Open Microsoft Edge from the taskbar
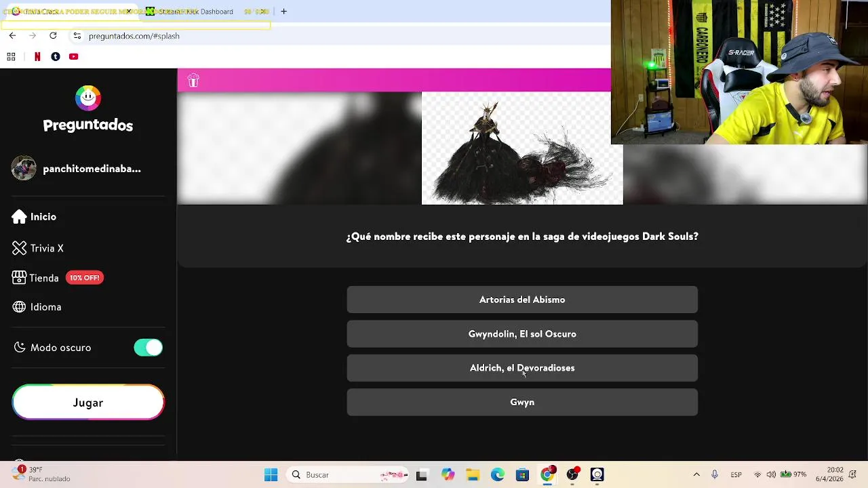The image size is (868, 488). click(498, 475)
